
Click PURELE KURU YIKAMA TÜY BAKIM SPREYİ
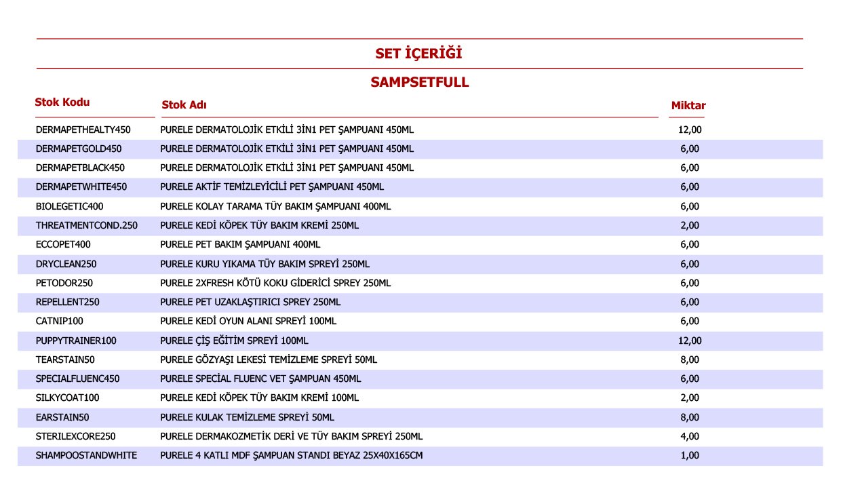[x=265, y=264]
